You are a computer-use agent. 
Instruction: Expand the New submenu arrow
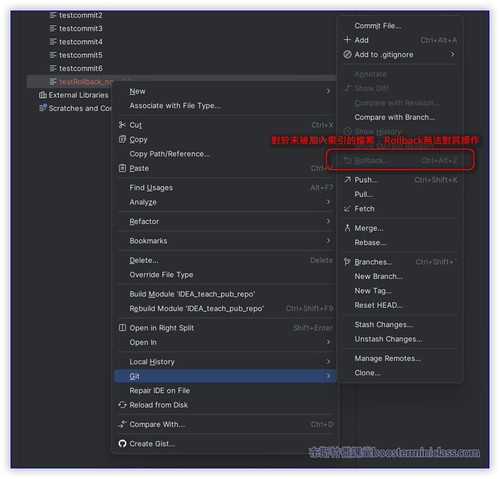coord(328,91)
